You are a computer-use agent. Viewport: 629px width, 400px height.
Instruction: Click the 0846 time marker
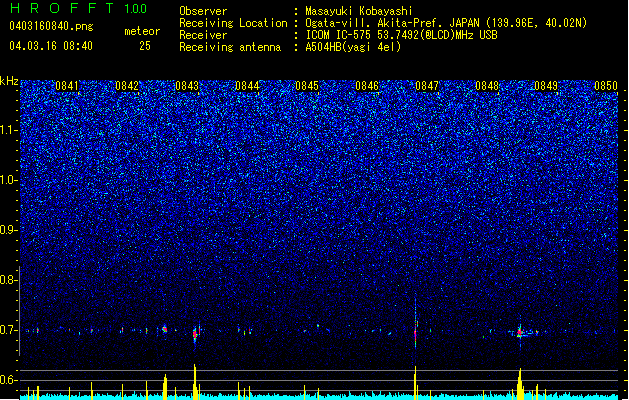pos(367,86)
